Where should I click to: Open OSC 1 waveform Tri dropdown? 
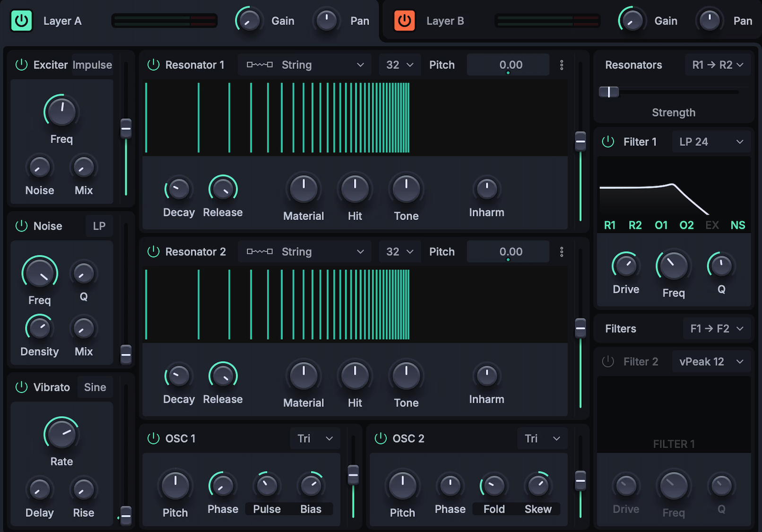(x=315, y=438)
